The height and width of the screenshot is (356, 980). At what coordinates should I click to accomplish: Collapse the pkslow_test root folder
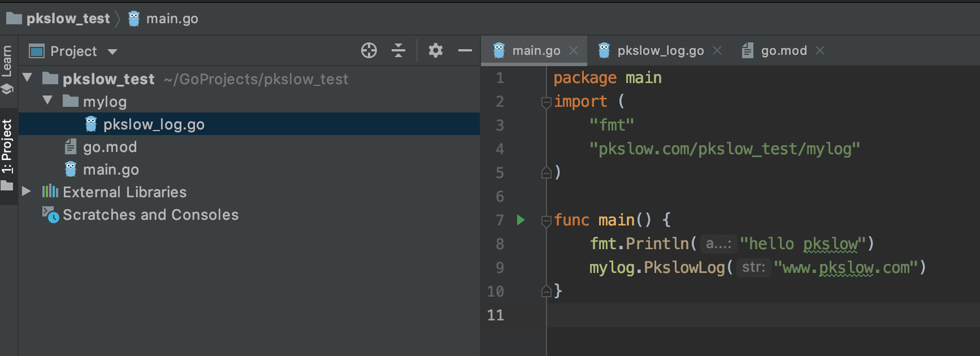click(27, 79)
